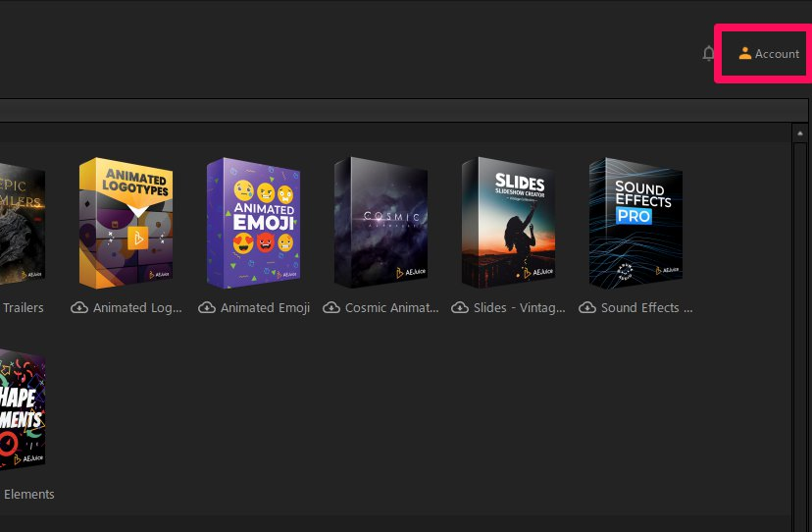
Task: Download the Cosmic Animations pack via cloud icon
Action: click(331, 307)
